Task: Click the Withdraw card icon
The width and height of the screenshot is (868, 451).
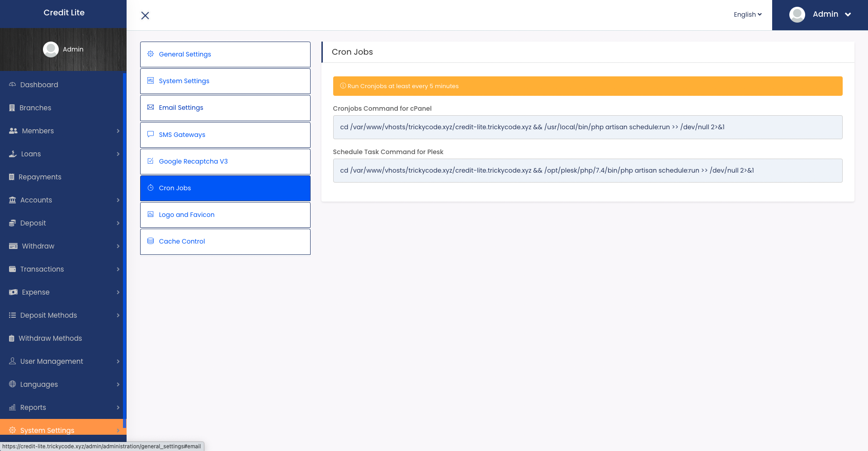Action: (13, 246)
